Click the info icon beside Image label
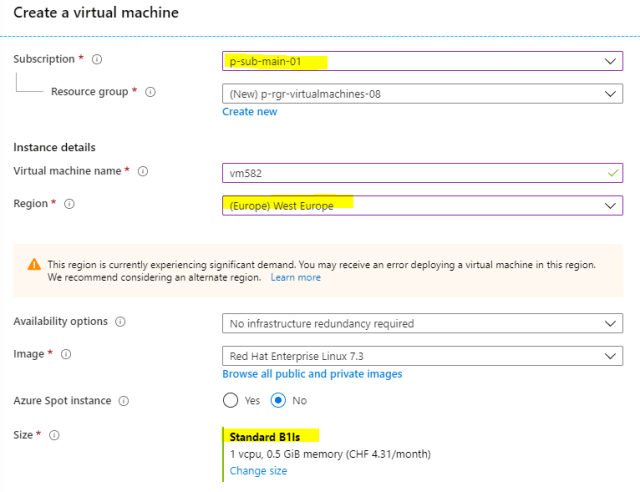The width and height of the screenshot is (640, 492). pos(66,354)
